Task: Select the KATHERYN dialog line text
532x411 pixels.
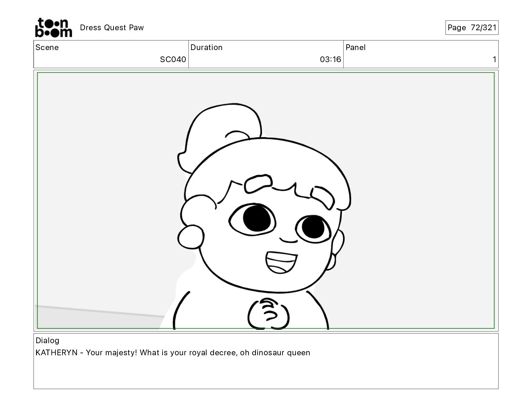Action: 173,353
